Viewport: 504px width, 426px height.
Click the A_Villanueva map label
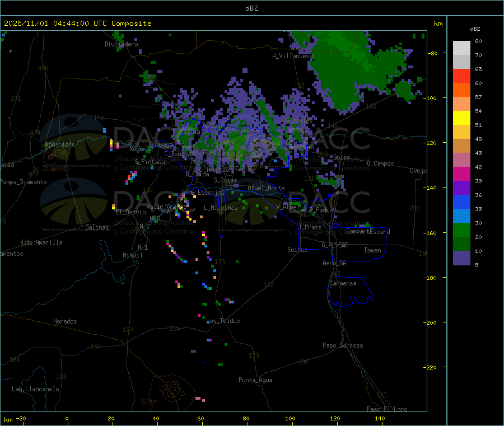pos(292,56)
